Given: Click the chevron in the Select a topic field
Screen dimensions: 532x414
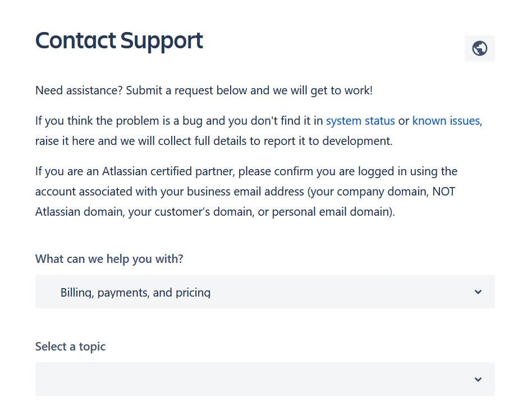Looking at the screenshot, I should pyautogui.click(x=478, y=379).
